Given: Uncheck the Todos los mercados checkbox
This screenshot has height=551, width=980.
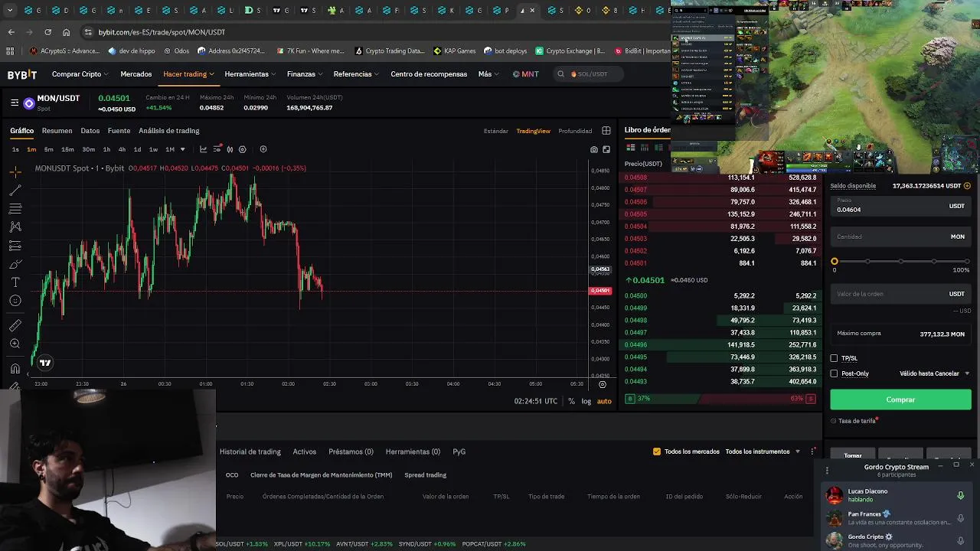Looking at the screenshot, I should pos(656,452).
